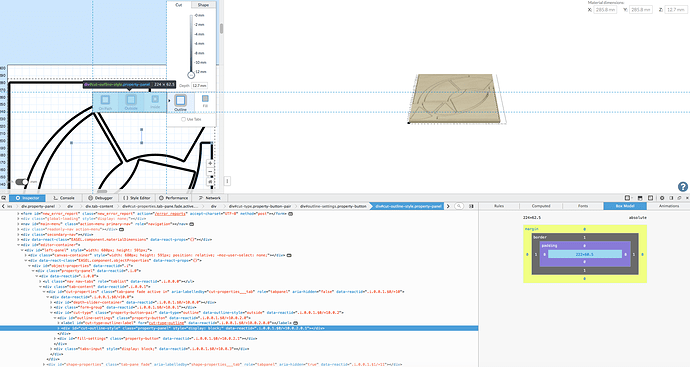The image size is (690, 367).
Task: Enable the Use Tabs checkbox
Action: click(183, 119)
